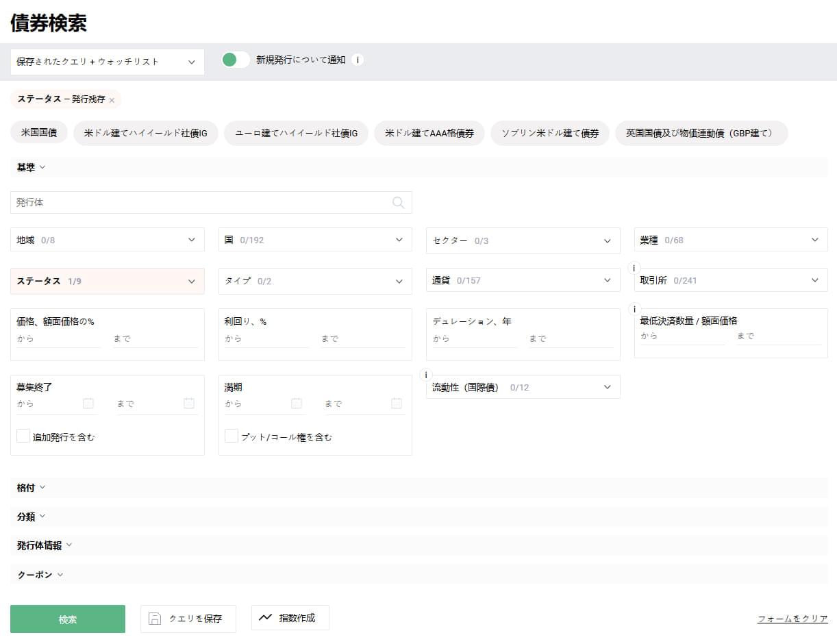The height and width of the screenshot is (644, 837).
Task: Click the フォームをクリア link
Action: [792, 619]
